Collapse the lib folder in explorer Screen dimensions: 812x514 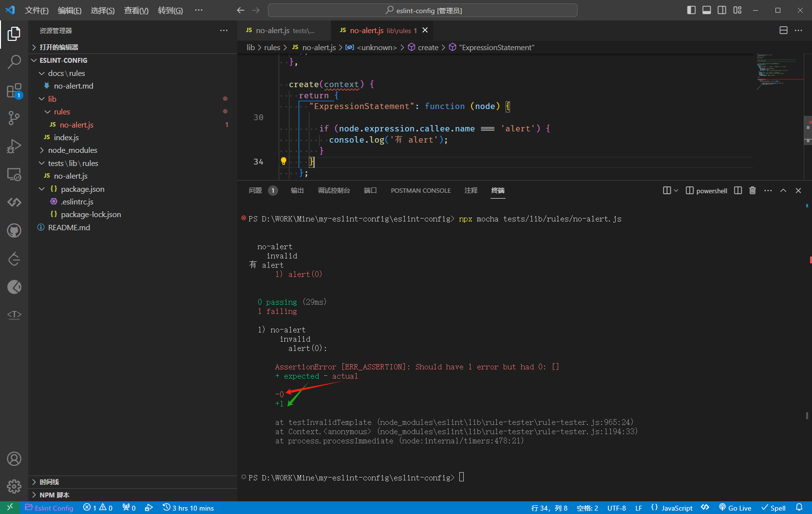52,99
